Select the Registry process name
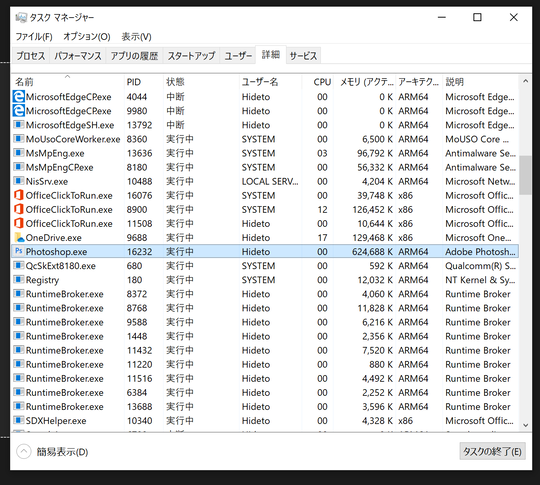 tap(42, 280)
